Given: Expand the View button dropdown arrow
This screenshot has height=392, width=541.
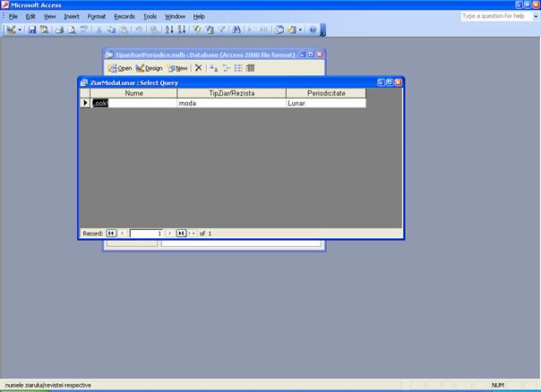Looking at the screenshot, I should coord(20,30).
